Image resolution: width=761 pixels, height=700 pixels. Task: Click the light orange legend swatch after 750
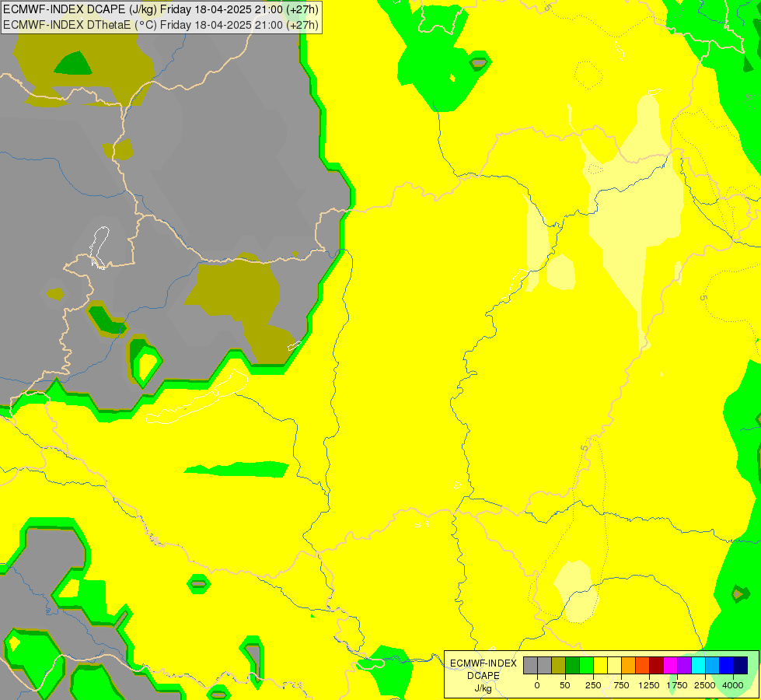point(629,665)
